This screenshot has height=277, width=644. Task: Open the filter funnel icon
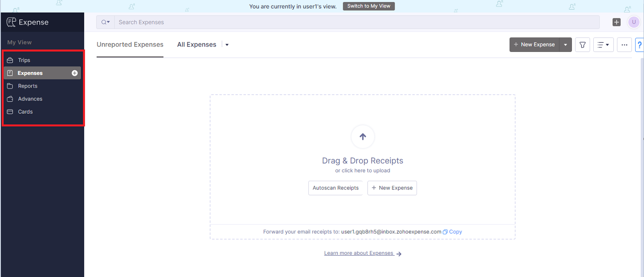point(582,45)
